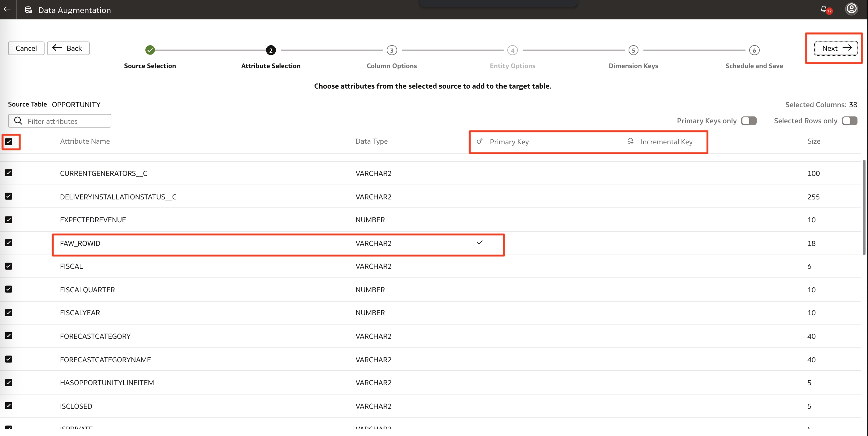
Task: Enable the Primary Keys only switch
Action: [x=749, y=121]
